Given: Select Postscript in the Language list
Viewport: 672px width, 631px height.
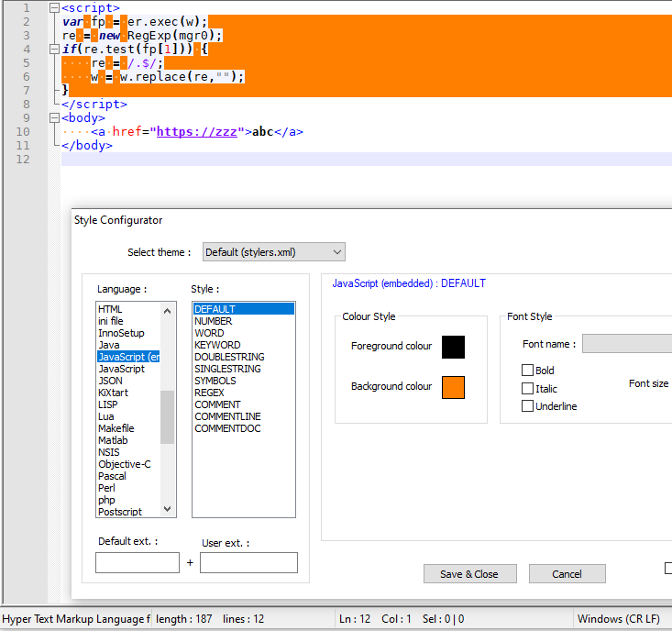Looking at the screenshot, I should point(128,512).
